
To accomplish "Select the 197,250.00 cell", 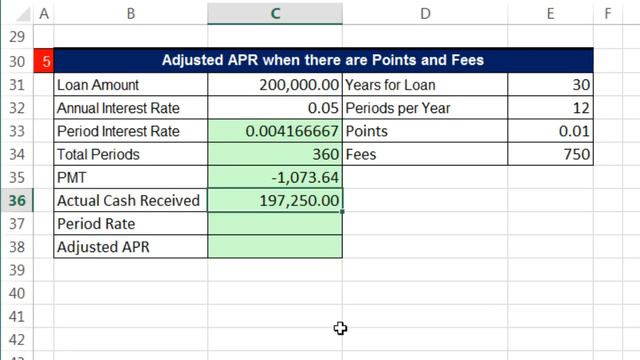I will [275, 200].
